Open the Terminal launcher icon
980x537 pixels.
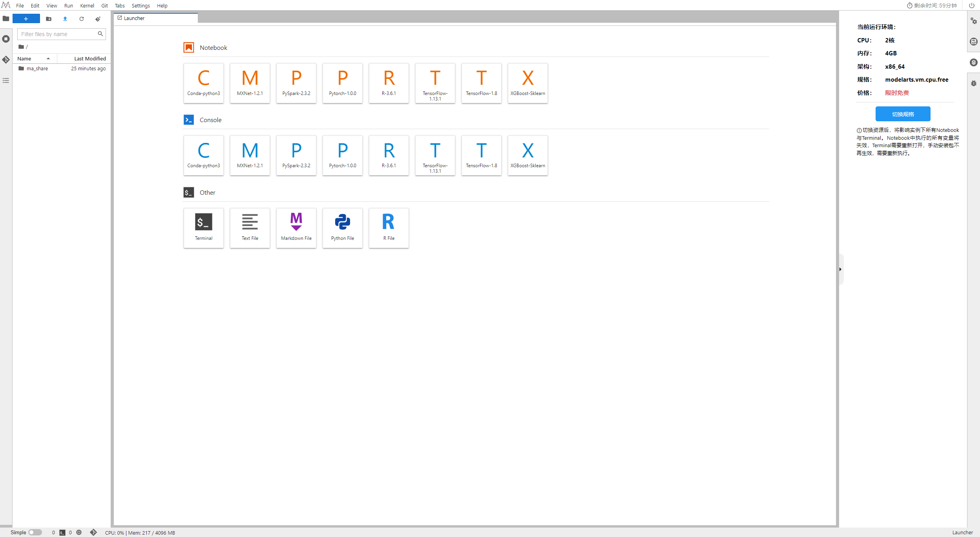[203, 227]
